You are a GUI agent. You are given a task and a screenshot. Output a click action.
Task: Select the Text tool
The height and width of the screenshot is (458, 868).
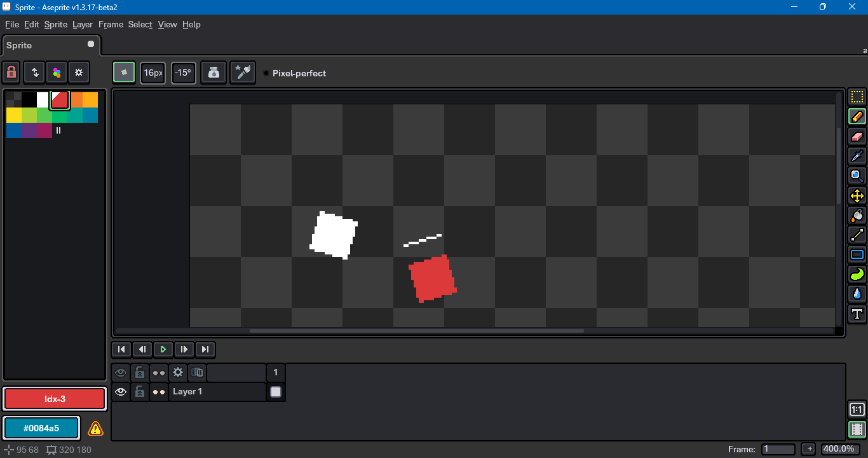tap(857, 314)
